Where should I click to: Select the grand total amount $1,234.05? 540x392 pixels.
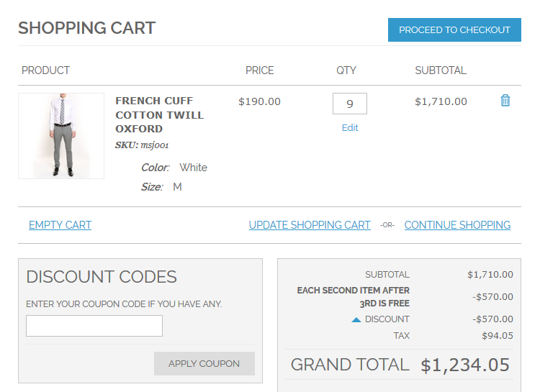(465, 365)
